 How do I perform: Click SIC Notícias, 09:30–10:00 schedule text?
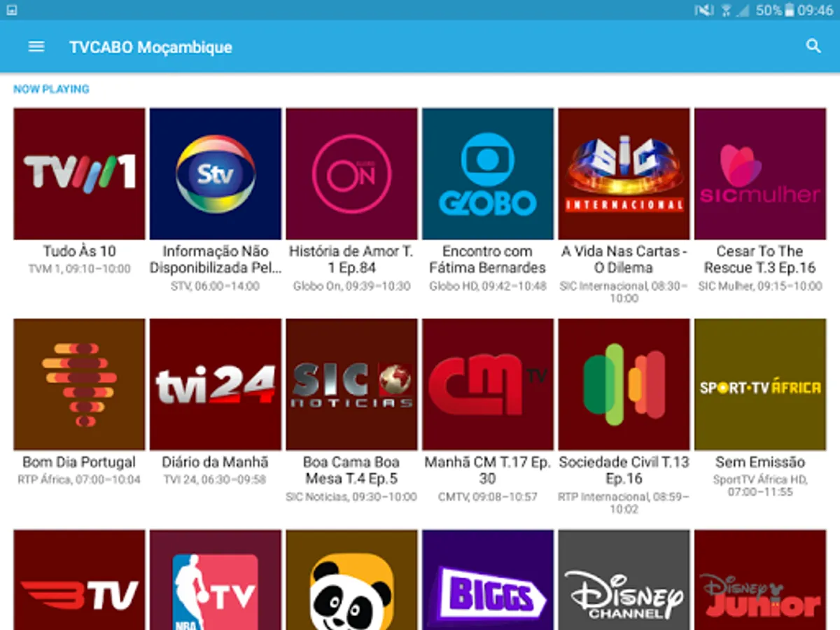point(351,497)
